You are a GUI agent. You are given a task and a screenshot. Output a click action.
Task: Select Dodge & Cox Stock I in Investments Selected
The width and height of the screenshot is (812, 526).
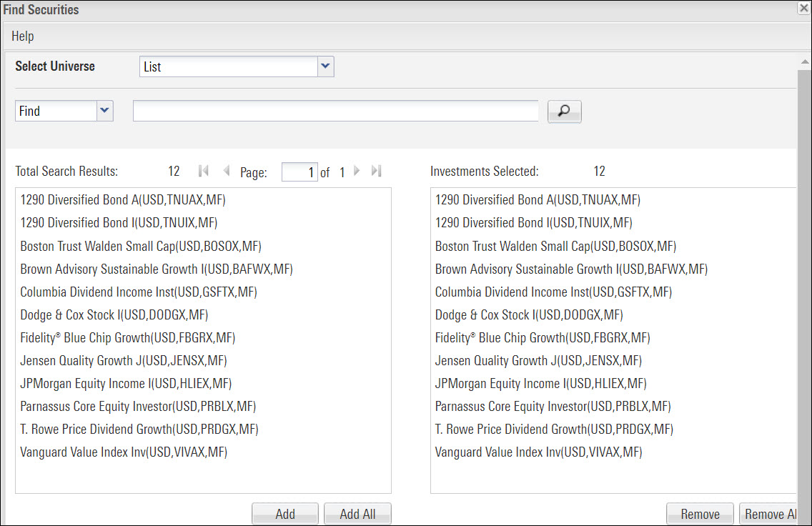tap(529, 314)
